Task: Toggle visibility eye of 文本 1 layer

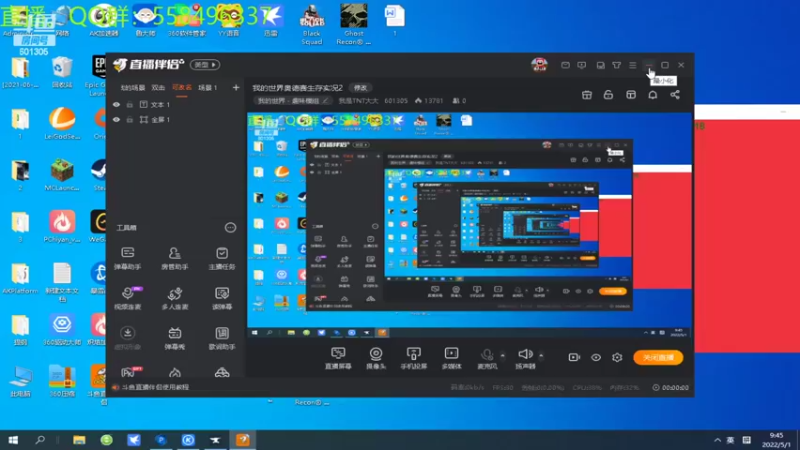Action: (x=116, y=105)
